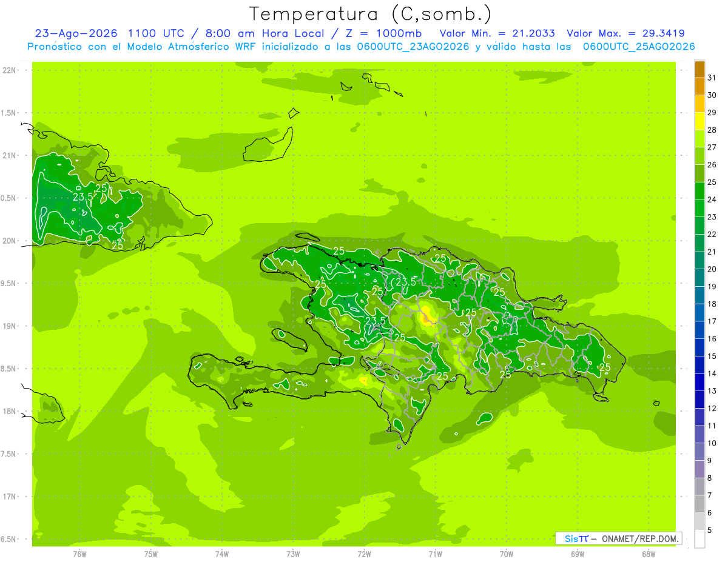Viewport: 728px width, 562px height.
Task: Click the colorbar value label '18'
Action: pyautogui.click(x=712, y=304)
